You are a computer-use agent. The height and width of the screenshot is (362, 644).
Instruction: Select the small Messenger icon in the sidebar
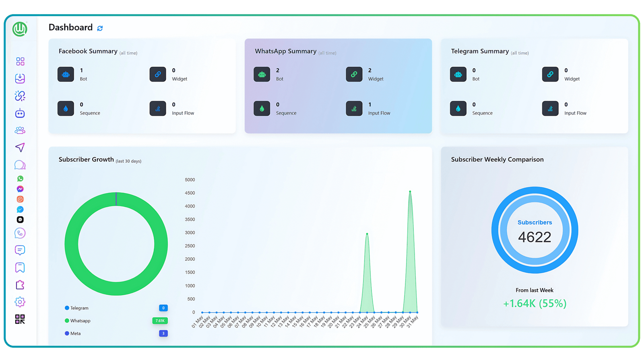click(20, 189)
